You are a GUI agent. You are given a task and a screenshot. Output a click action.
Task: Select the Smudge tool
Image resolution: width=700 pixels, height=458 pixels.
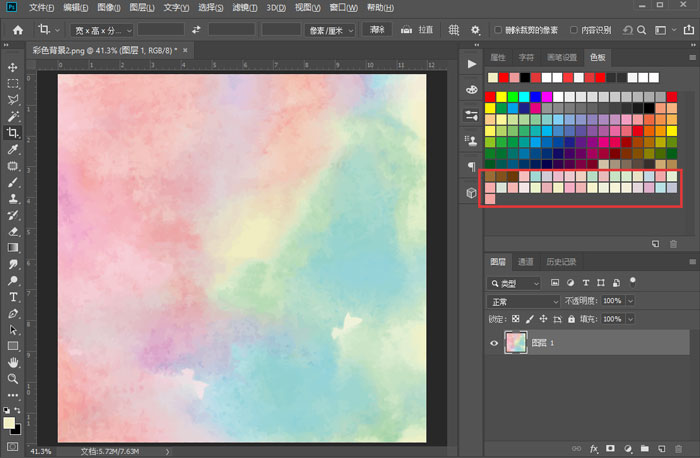(x=12, y=264)
